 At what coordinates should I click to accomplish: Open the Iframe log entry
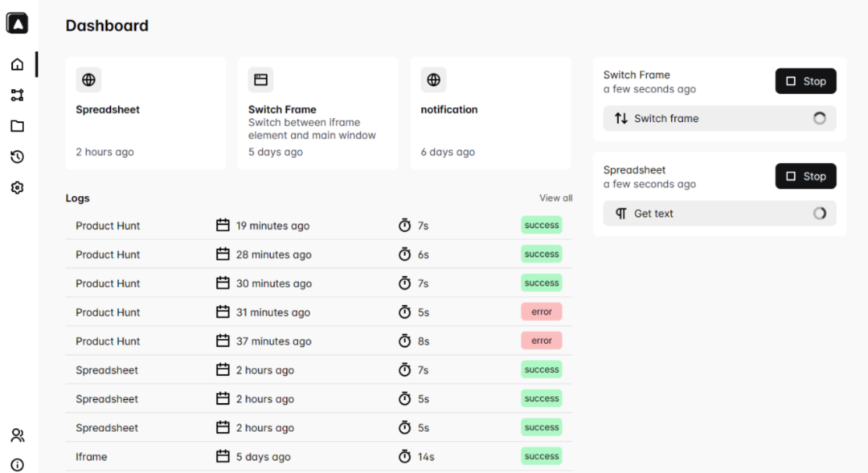(92, 457)
